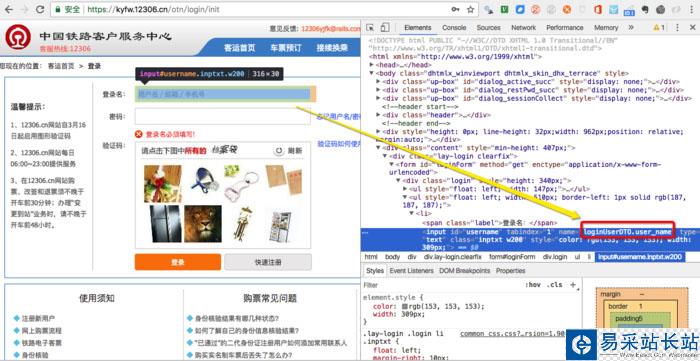Screen dimensions: 700x361
Task: Expand the head element node
Action: (372, 65)
